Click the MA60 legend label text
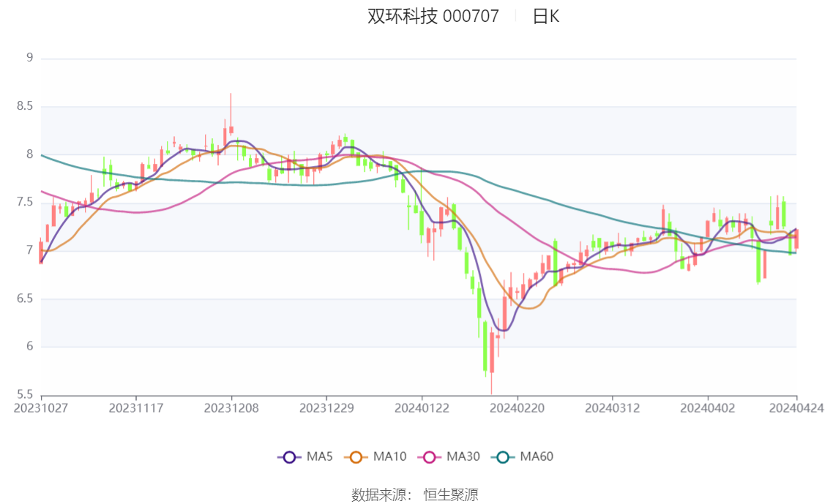This screenshot has height=504, width=830. point(536,457)
